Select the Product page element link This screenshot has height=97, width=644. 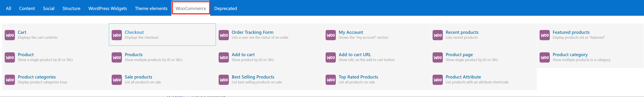(x=459, y=54)
